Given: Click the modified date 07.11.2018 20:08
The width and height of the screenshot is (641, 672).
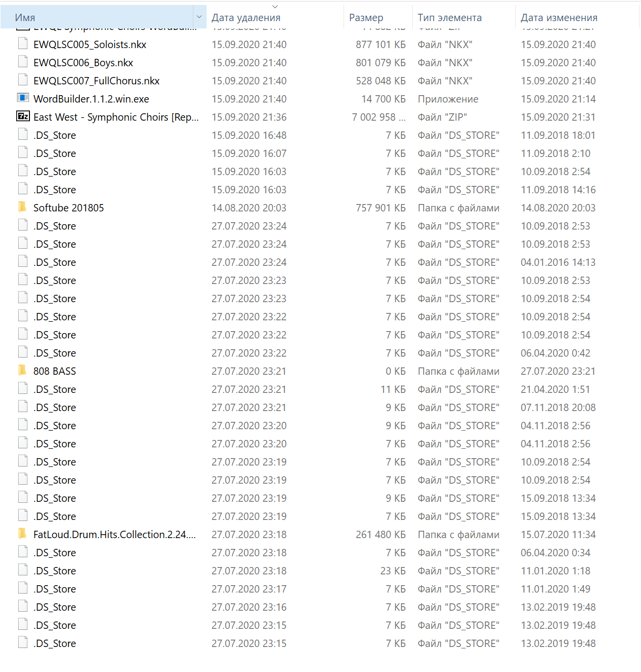Looking at the screenshot, I should point(559,408).
